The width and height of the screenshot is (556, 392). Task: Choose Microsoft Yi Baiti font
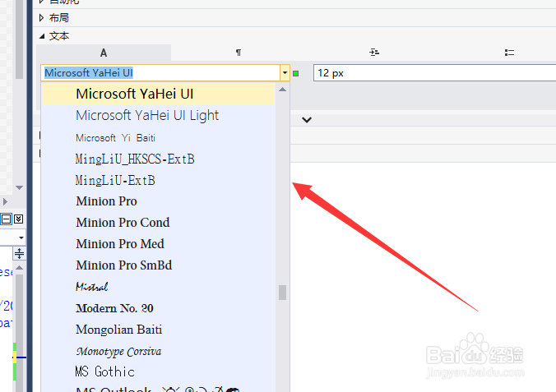tap(159, 137)
